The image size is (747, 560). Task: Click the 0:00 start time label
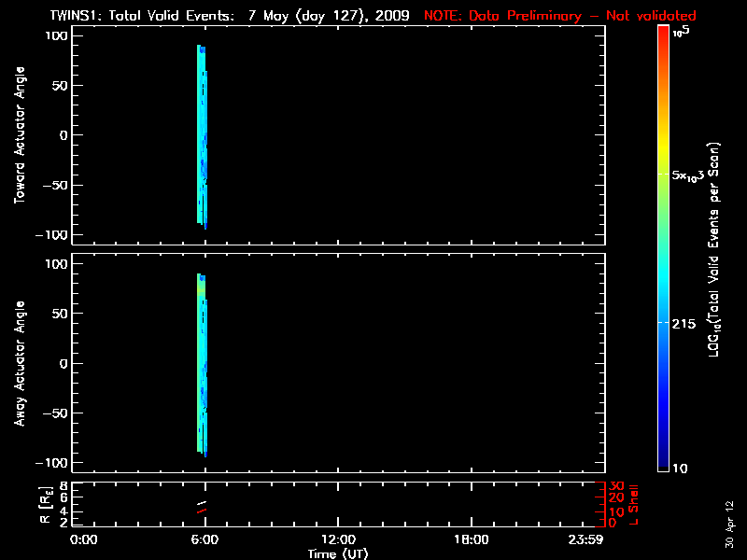84,540
